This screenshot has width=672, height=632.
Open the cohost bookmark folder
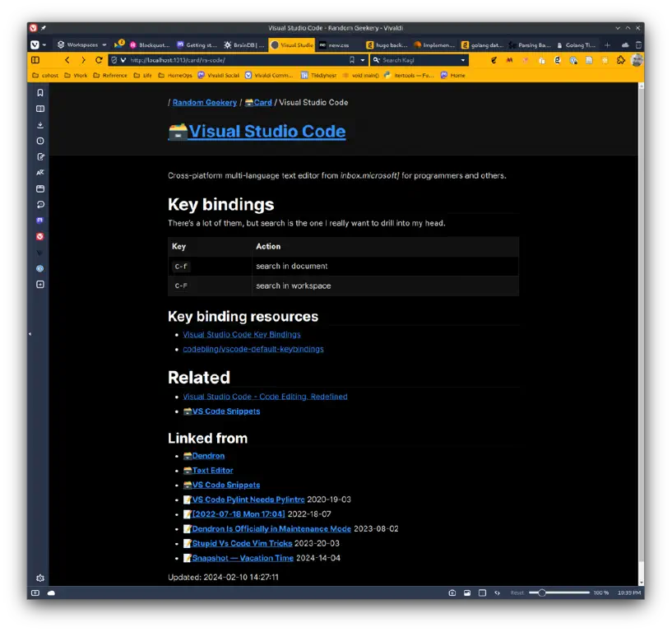click(45, 75)
